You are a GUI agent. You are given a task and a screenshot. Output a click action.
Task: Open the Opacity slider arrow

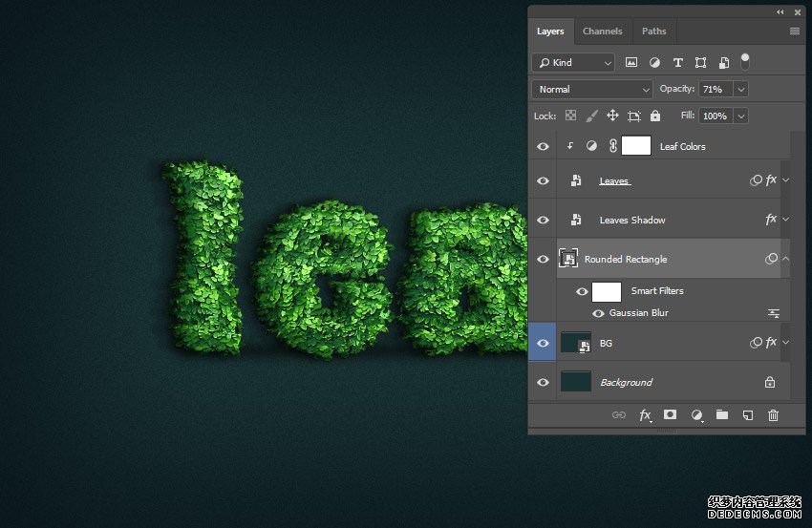(x=741, y=89)
